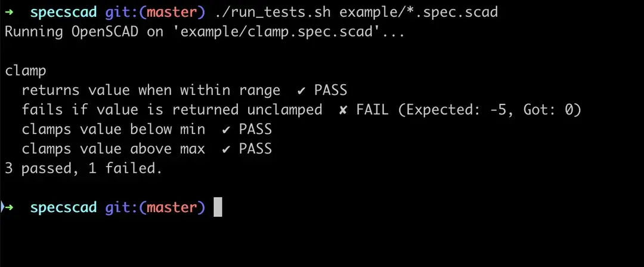Click the checkmark beside 'clamps value above max'

(x=226, y=149)
